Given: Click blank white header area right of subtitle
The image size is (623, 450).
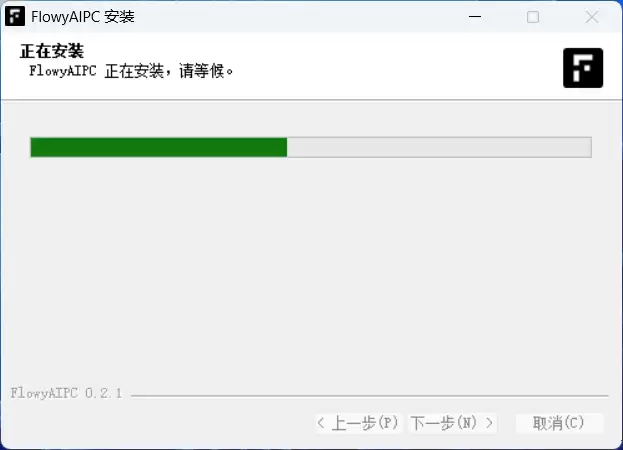Looking at the screenshot, I should pos(397,68).
